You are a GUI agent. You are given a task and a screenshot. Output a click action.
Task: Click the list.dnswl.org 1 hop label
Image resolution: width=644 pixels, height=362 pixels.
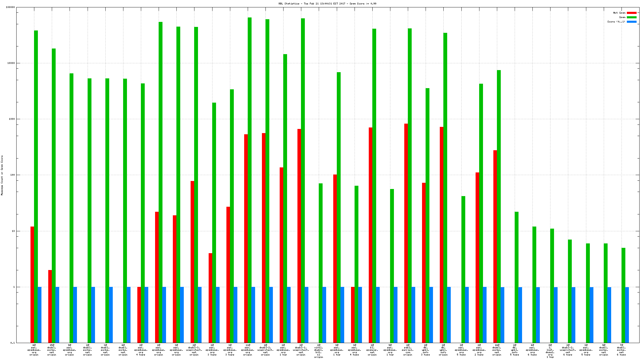550,351
